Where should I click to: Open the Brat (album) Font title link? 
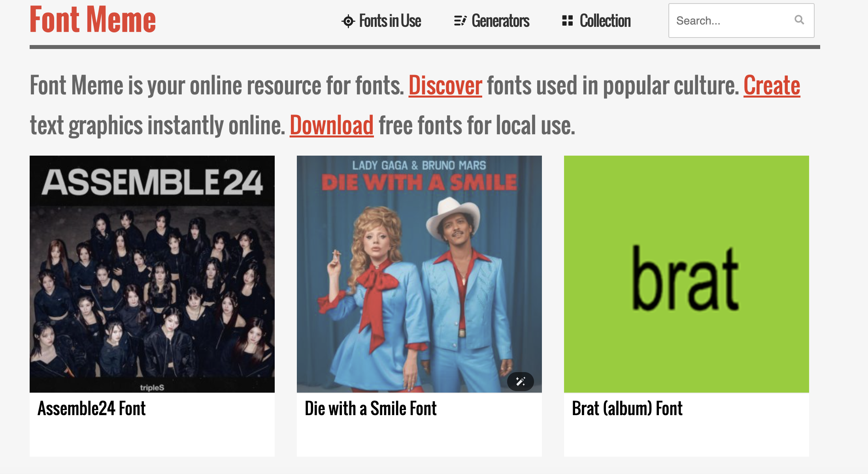(x=627, y=408)
